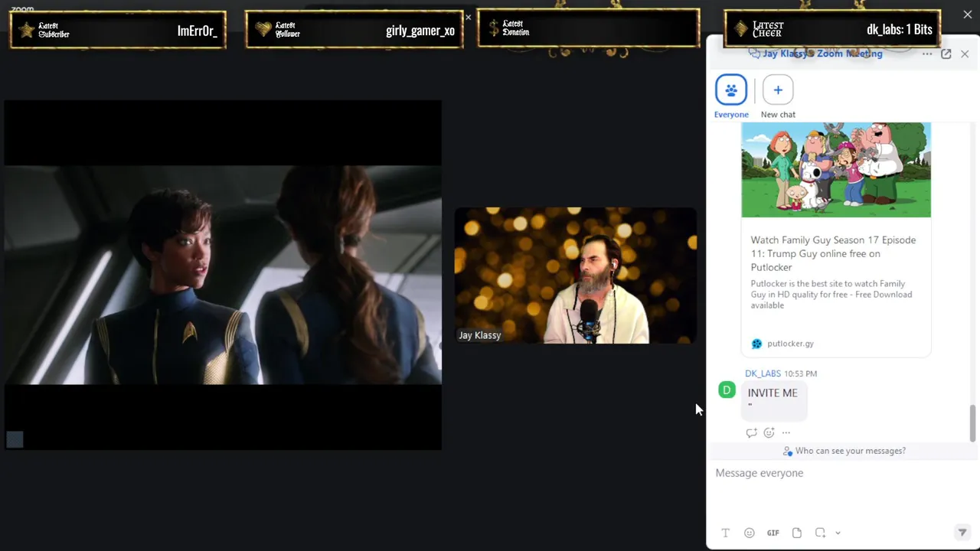The width and height of the screenshot is (980, 551).
Task: Add emoji reaction to INVITE ME message
Action: [769, 432]
